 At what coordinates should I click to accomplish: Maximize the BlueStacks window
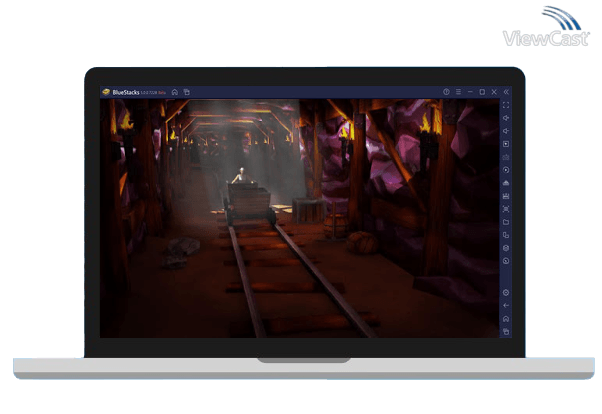[482, 92]
